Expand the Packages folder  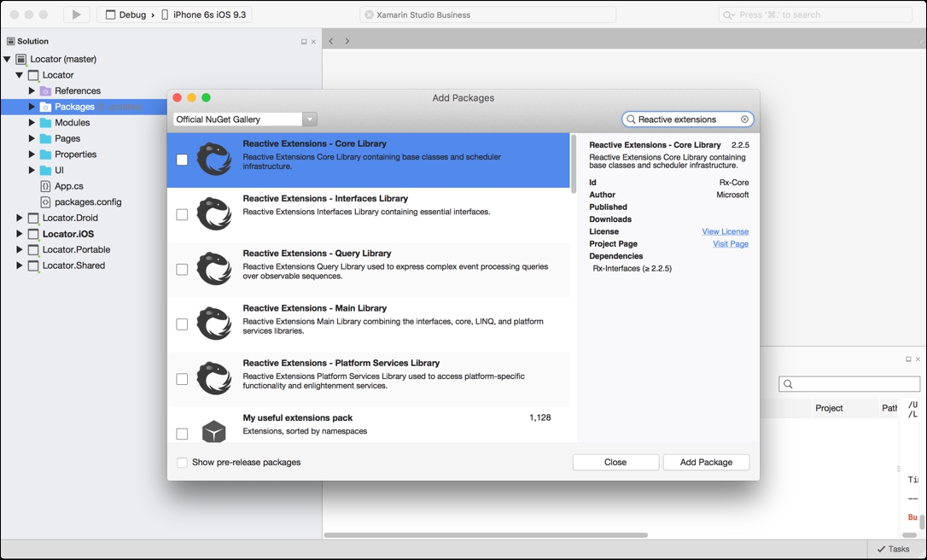(32, 107)
